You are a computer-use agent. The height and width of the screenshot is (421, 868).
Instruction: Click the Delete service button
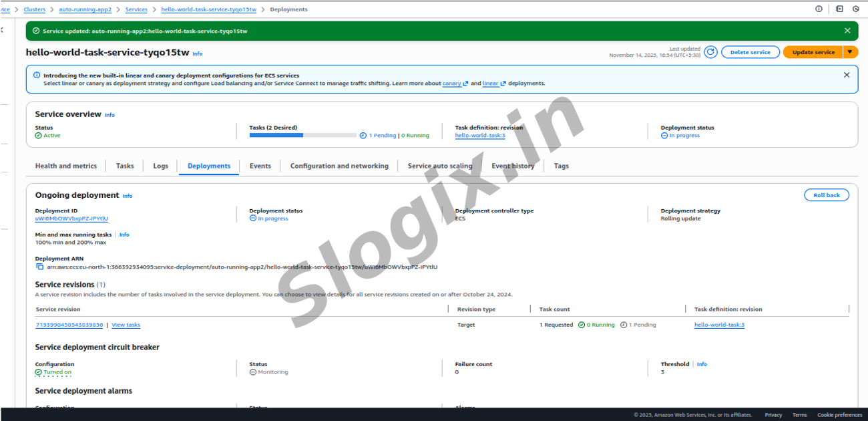(750, 52)
